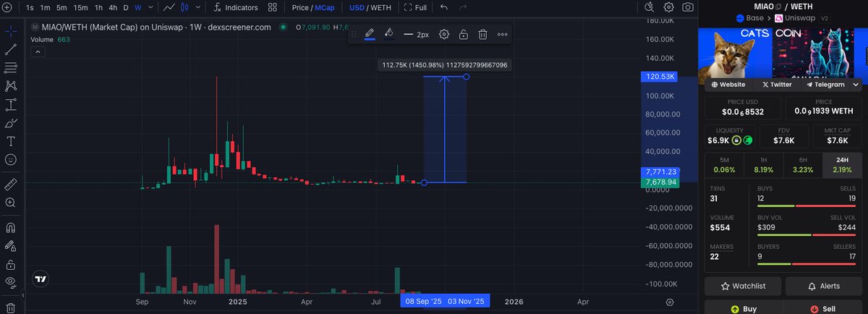Open the Fibonacci retracement tools

point(11,67)
